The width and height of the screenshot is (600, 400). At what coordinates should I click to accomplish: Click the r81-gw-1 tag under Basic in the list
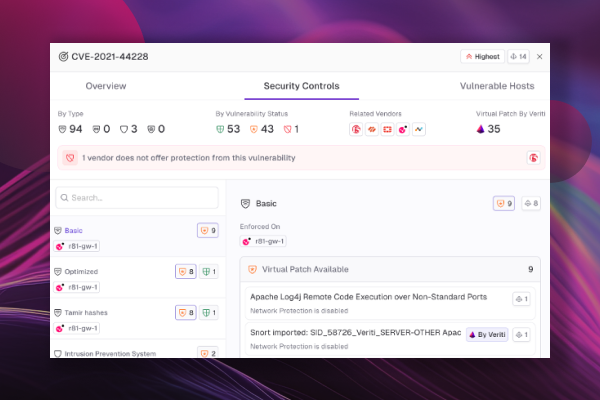click(77, 246)
